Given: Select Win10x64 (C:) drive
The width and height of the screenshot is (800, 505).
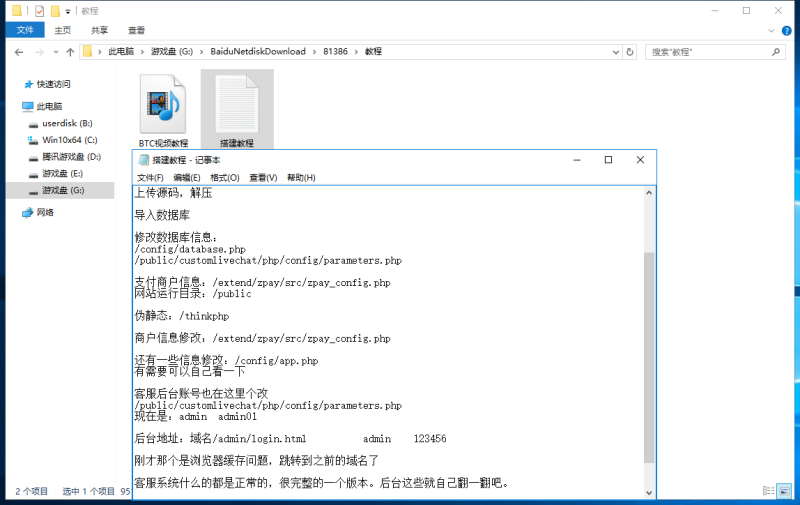Looking at the screenshot, I should point(69,140).
